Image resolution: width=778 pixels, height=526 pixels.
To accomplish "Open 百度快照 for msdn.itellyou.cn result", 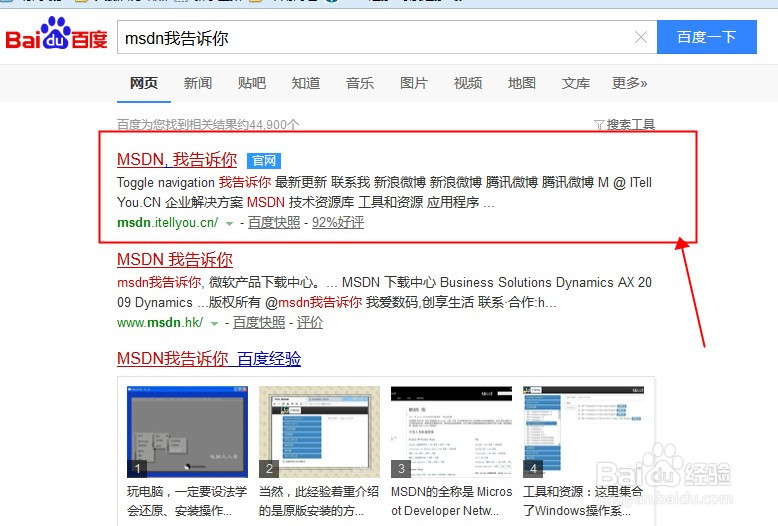I will point(274,223).
